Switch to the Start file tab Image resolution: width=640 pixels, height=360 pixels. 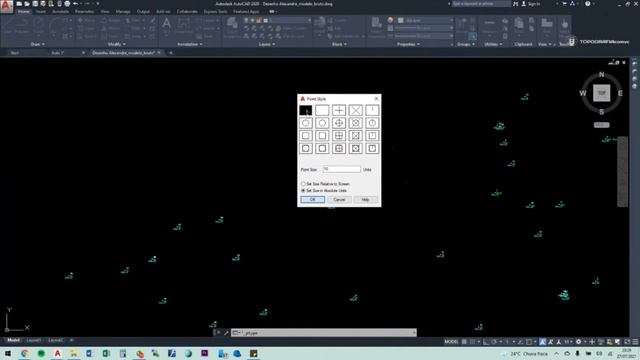click(15, 53)
